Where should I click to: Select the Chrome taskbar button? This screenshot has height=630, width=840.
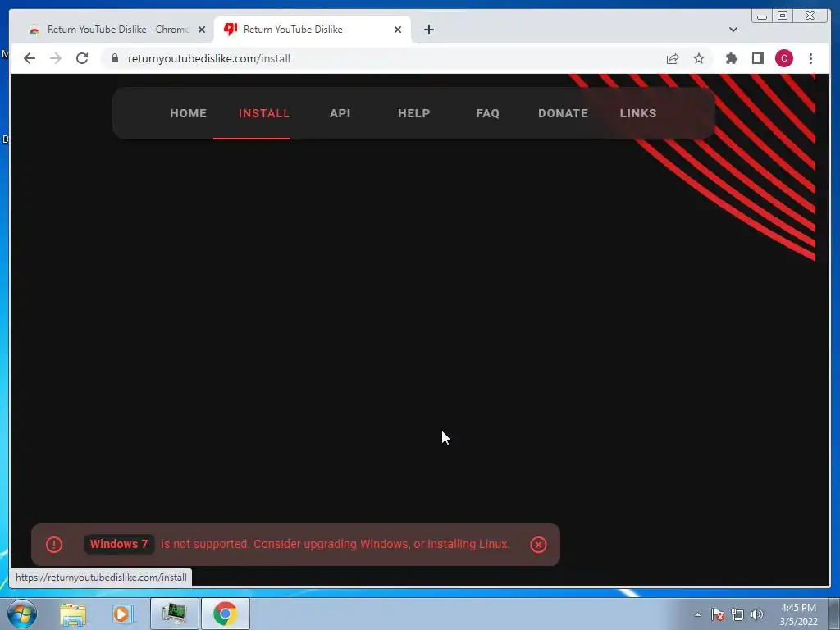coord(225,614)
